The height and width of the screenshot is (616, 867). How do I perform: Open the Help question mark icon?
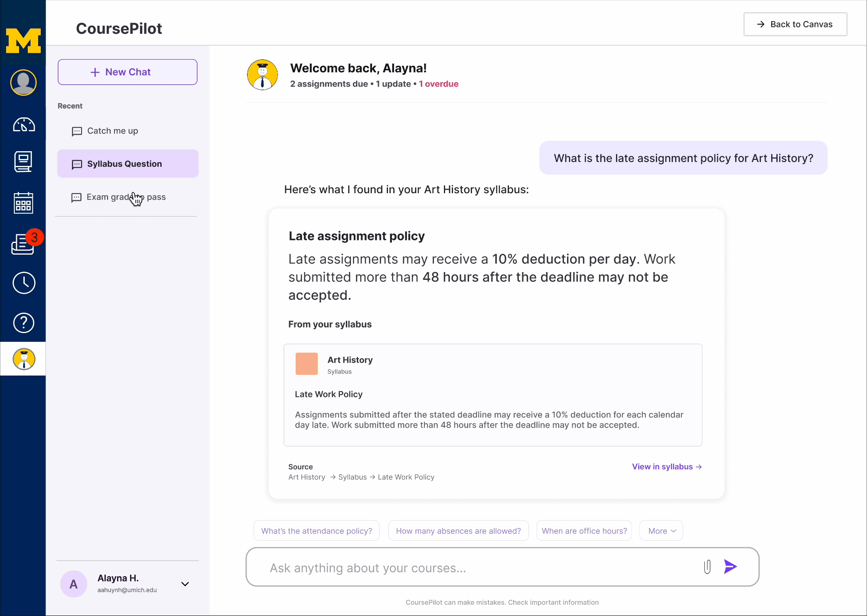[x=24, y=323]
